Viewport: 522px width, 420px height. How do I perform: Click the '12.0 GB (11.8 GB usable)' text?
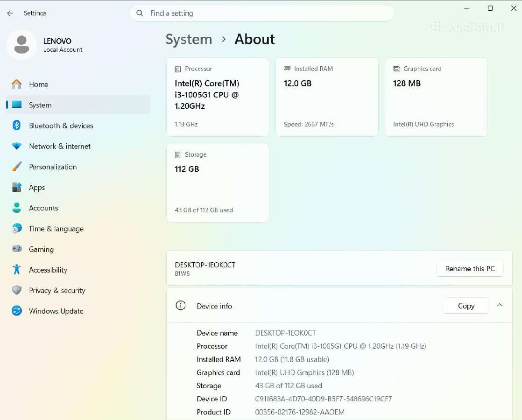[292, 359]
